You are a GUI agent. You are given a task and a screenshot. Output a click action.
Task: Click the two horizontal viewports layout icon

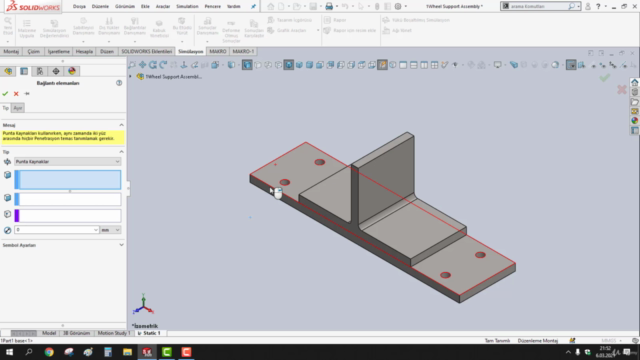click(413, 65)
